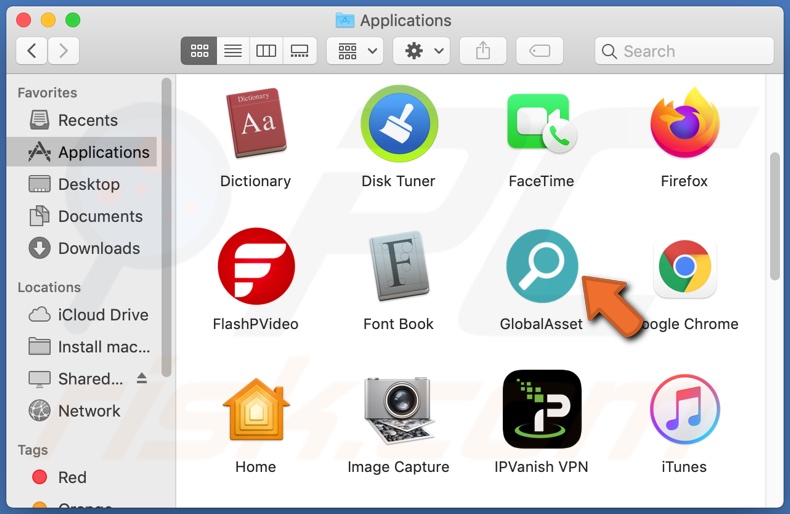Viewport: 790px width, 514px height.
Task: Click the Dictionary file name label
Action: click(x=255, y=181)
